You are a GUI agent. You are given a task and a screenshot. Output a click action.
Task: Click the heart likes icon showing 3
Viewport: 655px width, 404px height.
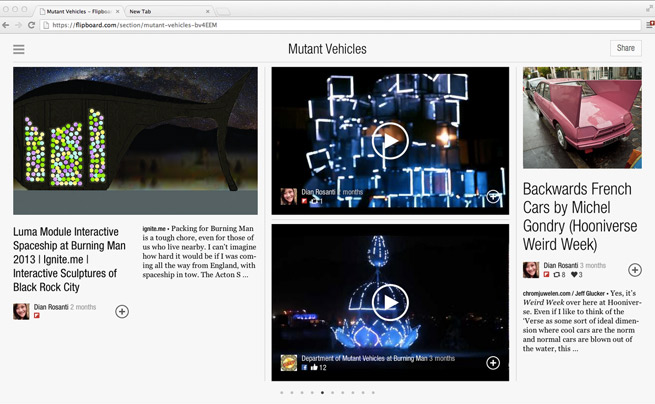(574, 274)
